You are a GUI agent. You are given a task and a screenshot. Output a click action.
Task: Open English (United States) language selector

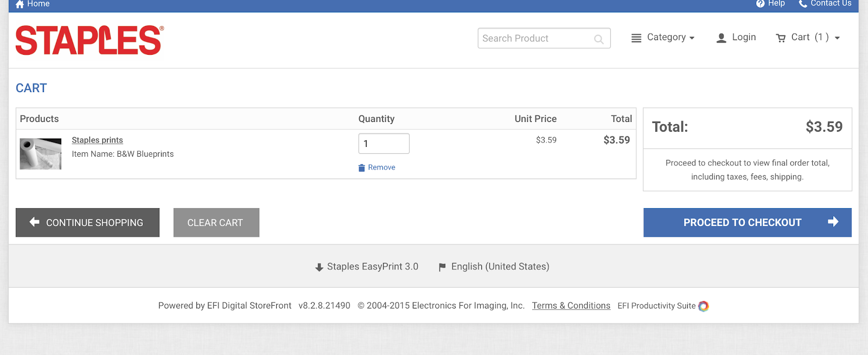(494, 267)
